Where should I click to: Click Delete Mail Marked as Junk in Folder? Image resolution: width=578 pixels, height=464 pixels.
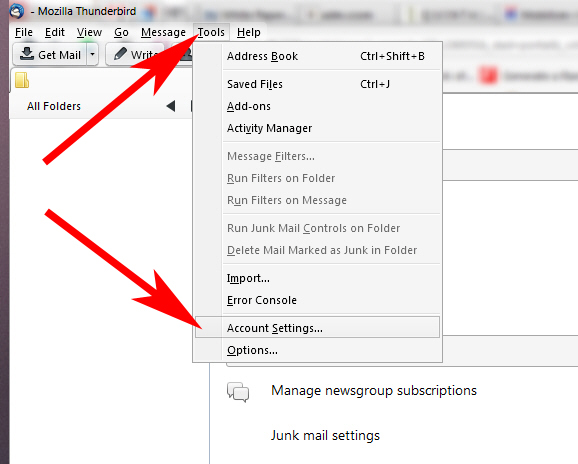[317, 250]
